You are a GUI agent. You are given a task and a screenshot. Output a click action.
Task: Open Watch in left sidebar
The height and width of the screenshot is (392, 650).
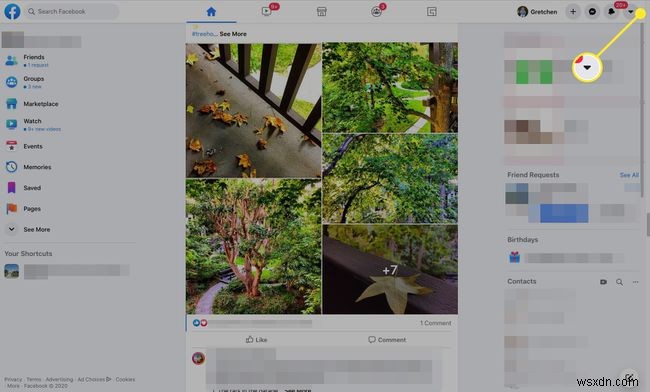(x=33, y=124)
